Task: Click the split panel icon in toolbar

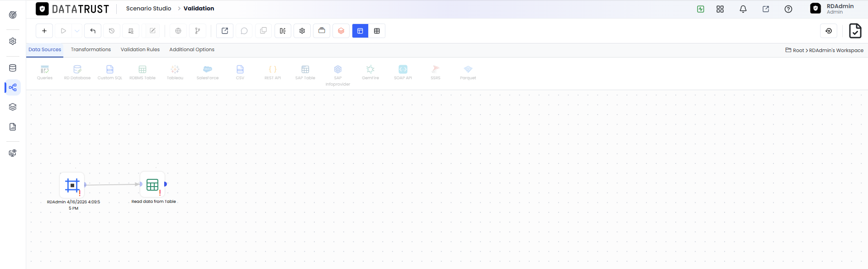Action: [x=283, y=31]
